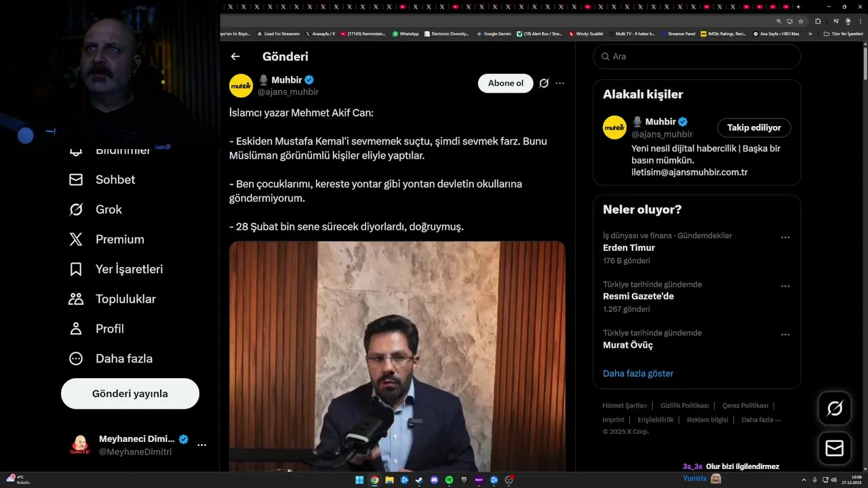Screen dimensions: 868x488
Task: Play the Mehmet Akif Can video
Action: [397, 357]
